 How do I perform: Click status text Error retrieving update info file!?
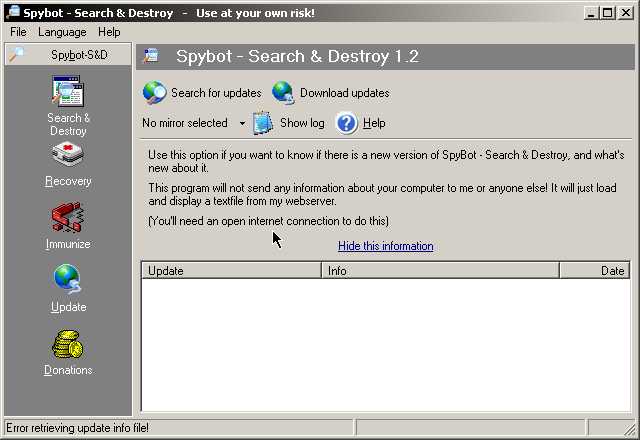[78, 428]
